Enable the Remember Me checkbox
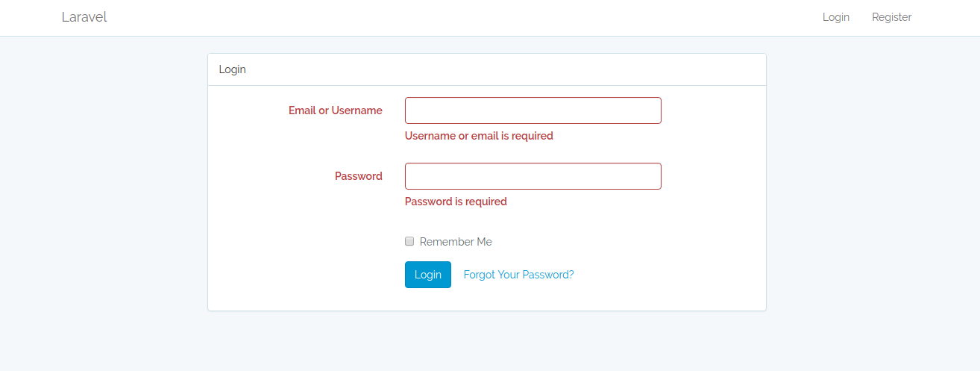Viewport: 980px width, 371px height. [x=409, y=241]
